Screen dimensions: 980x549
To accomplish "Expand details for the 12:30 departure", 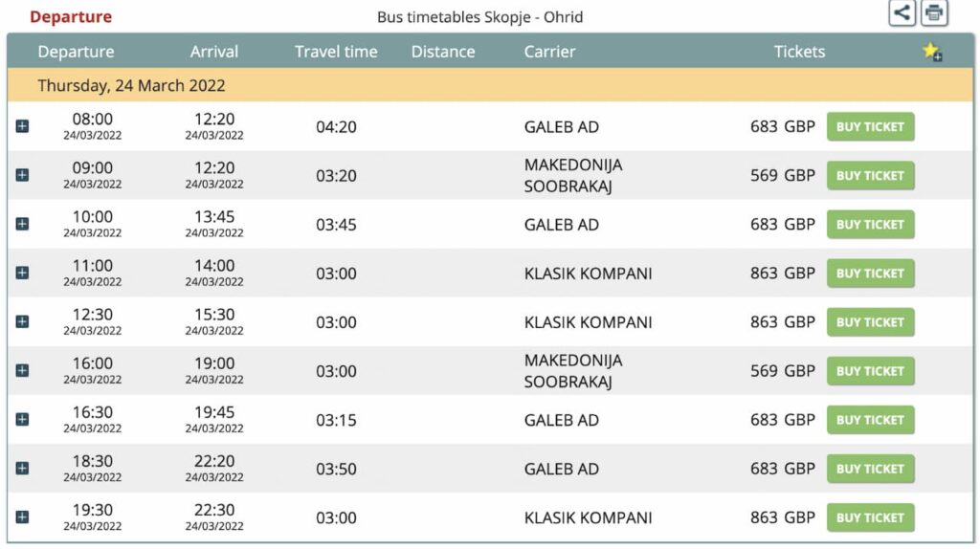I will point(23,321).
